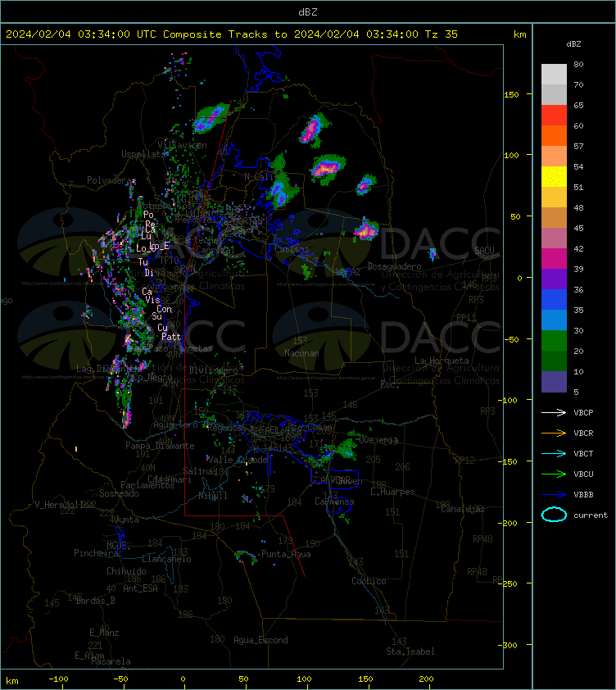Click the cyan VBCT arrow legend icon

pyautogui.click(x=554, y=453)
